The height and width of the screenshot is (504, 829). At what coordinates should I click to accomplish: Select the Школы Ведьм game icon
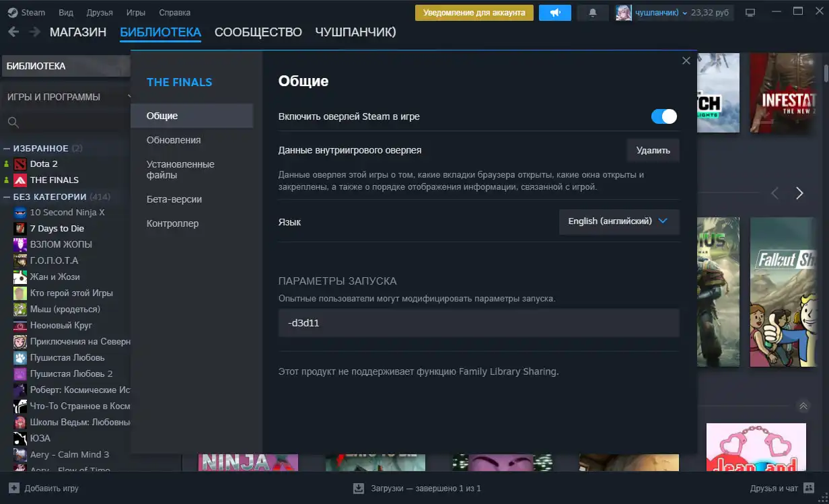point(20,422)
